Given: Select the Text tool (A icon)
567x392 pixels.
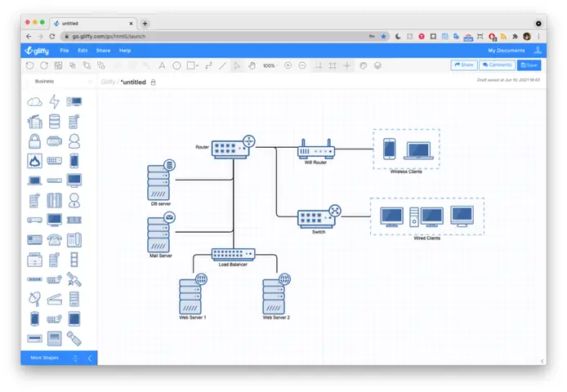Looking at the screenshot, I should click(x=162, y=65).
